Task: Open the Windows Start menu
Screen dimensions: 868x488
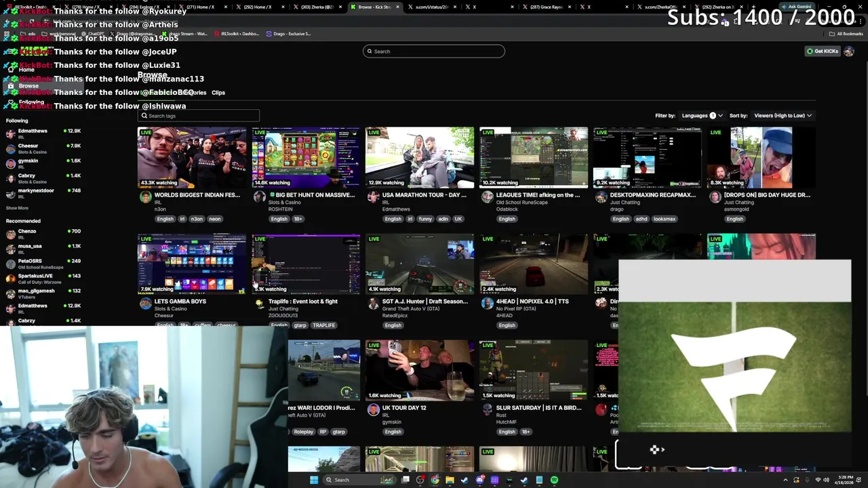Action: [x=314, y=480]
